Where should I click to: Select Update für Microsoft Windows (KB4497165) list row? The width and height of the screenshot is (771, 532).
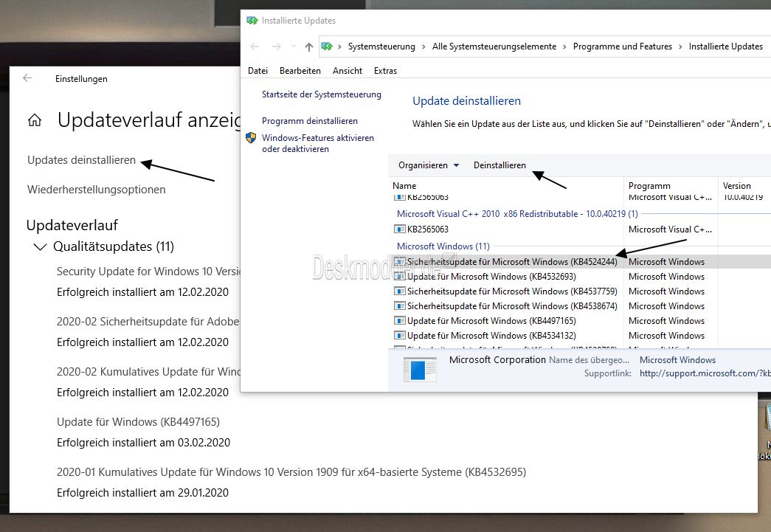pos(491,321)
